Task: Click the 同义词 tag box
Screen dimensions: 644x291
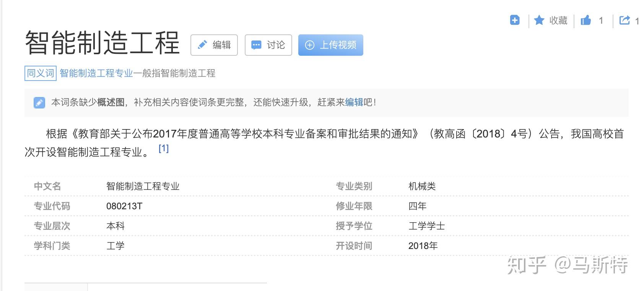Action: pos(41,73)
